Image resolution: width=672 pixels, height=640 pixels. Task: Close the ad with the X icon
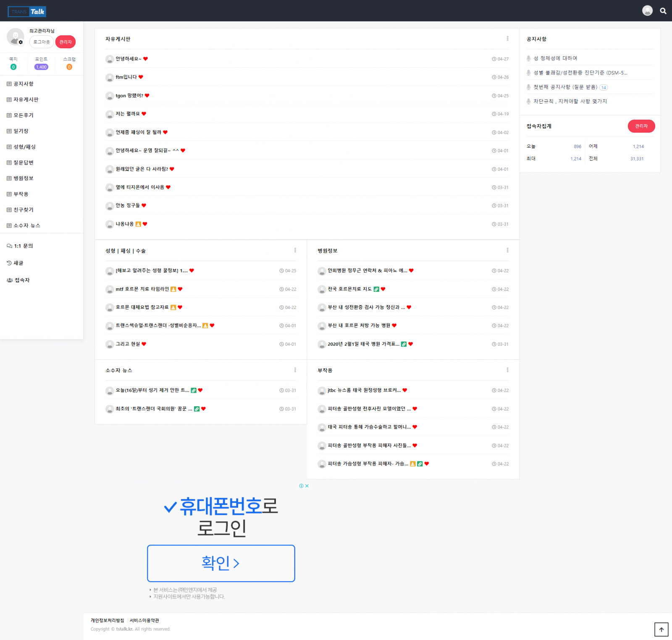[307, 486]
